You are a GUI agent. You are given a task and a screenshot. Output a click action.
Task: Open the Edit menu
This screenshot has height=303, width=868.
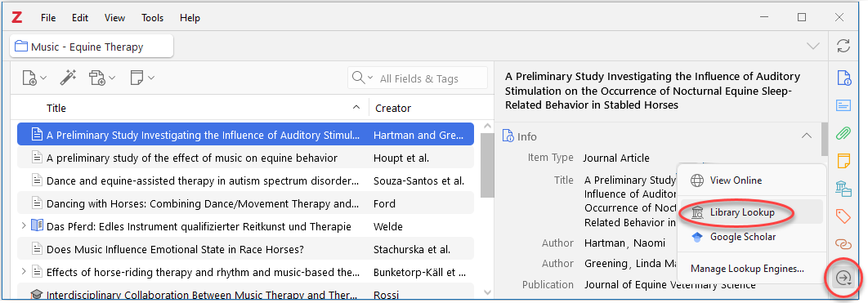[80, 18]
